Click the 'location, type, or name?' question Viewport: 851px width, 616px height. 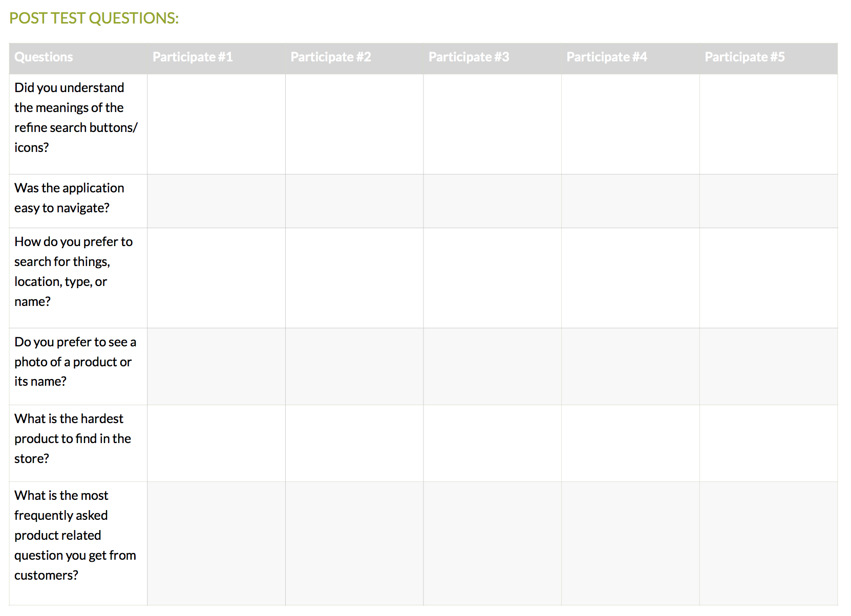73,272
